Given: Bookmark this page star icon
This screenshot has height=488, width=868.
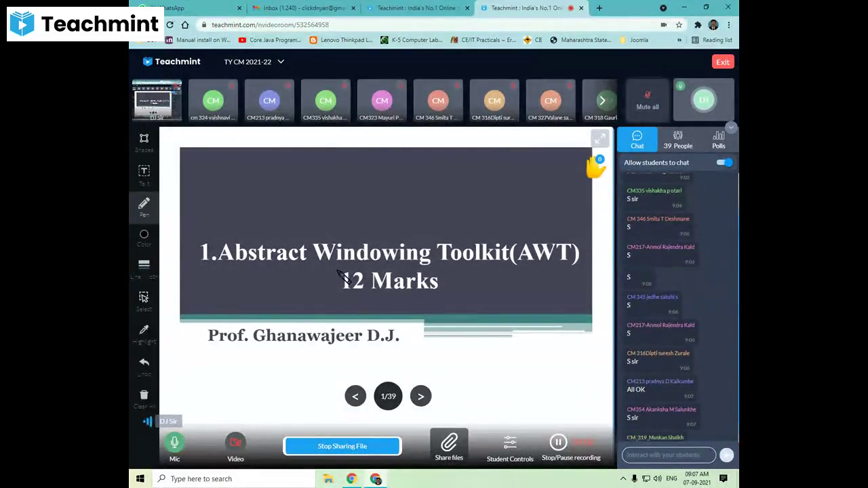Looking at the screenshot, I should click(679, 24).
